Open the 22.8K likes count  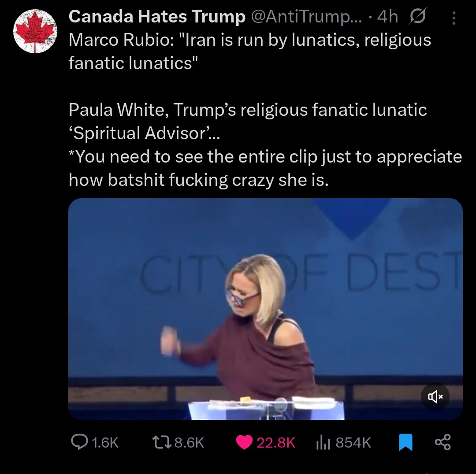tap(276, 442)
